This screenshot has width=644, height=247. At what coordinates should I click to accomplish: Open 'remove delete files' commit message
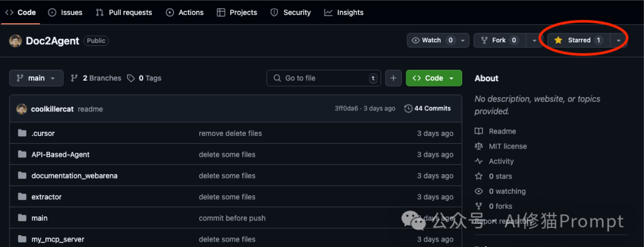click(230, 133)
